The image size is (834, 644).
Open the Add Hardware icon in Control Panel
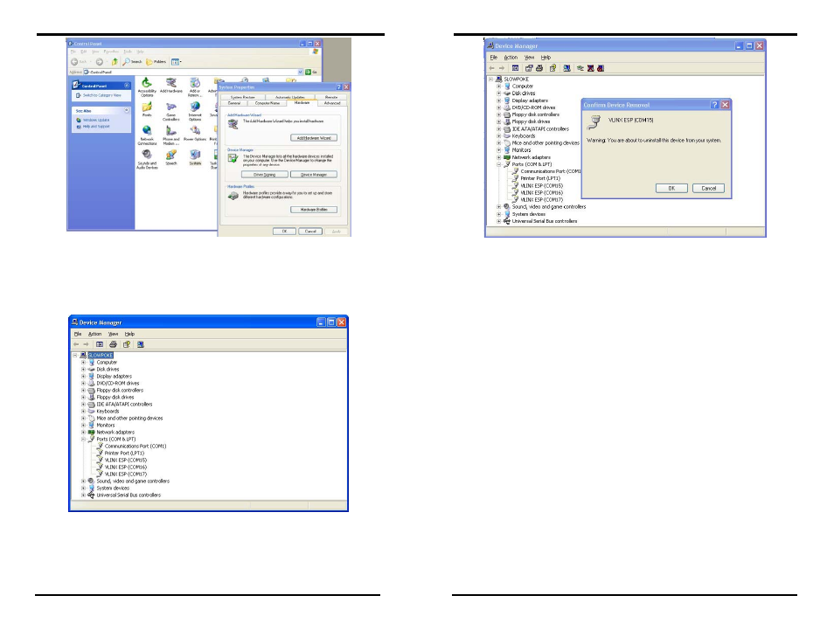coord(170,85)
